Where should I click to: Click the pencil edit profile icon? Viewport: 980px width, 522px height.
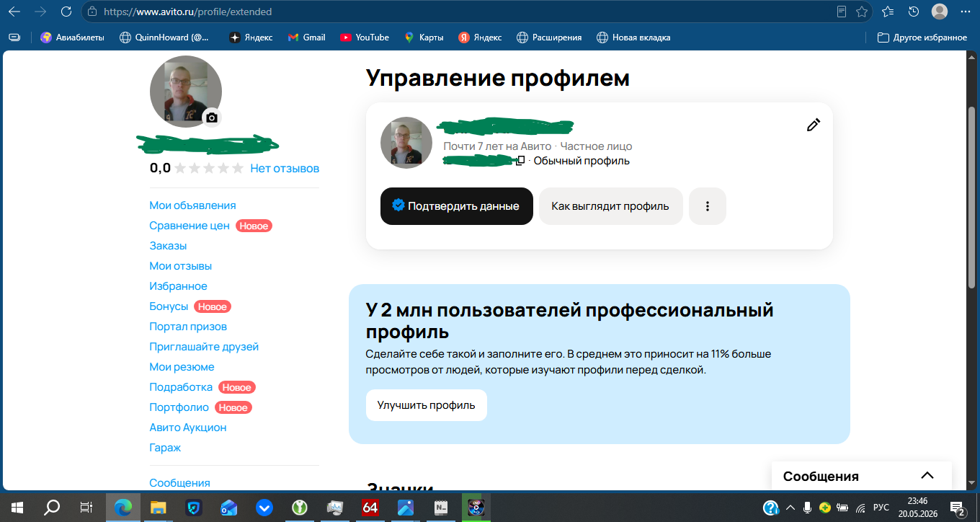coord(814,125)
